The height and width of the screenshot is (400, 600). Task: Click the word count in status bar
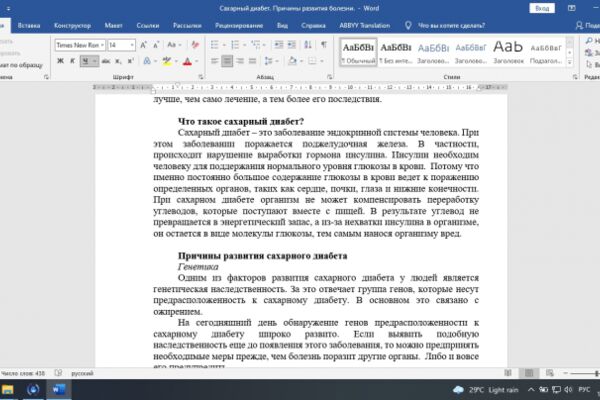coord(23,373)
